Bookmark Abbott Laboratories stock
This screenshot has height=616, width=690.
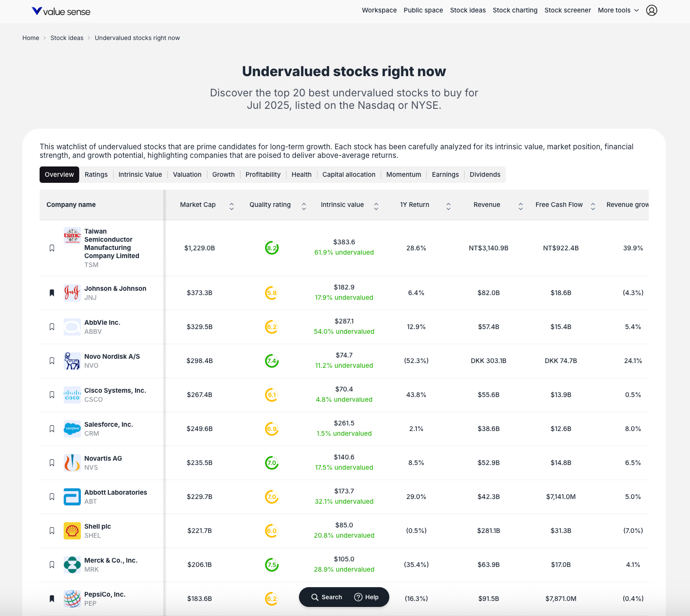pos(52,497)
